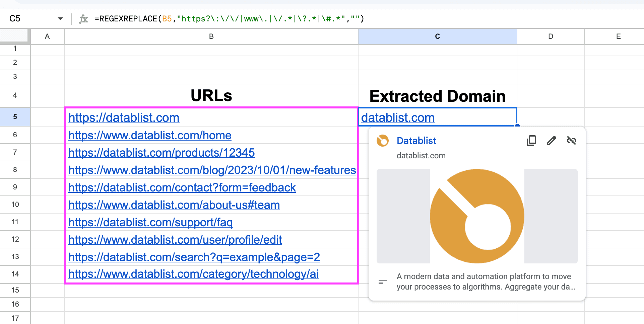
Task: Click the Datablist favicon in the preview card
Action: [383, 141]
